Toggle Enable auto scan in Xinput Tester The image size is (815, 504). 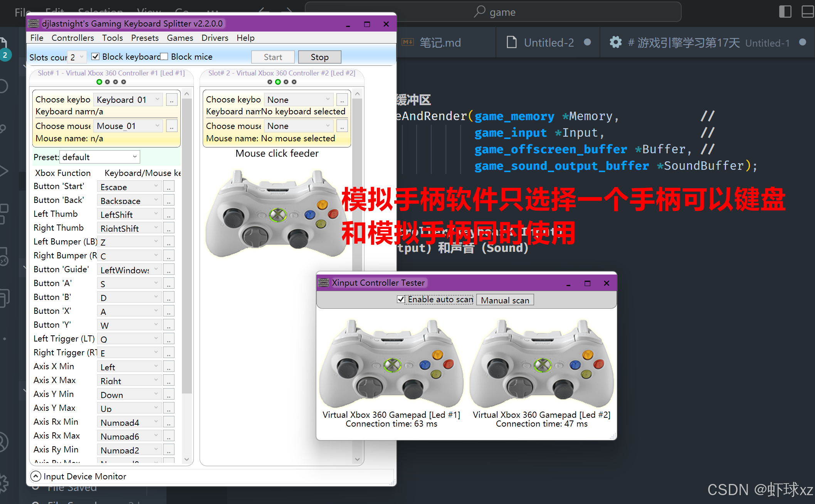401,300
